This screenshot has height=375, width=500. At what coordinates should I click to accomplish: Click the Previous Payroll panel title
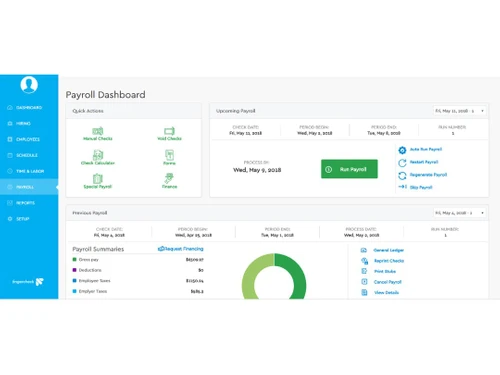(x=90, y=213)
